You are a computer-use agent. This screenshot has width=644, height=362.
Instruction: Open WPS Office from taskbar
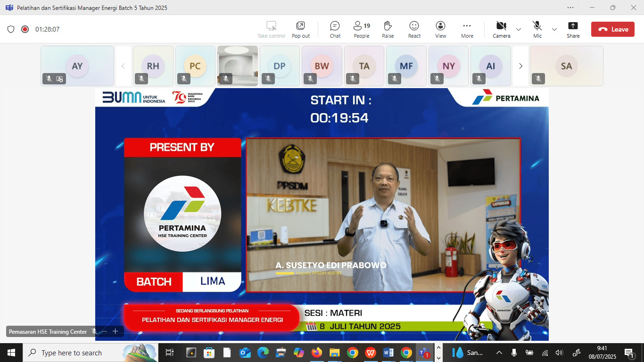click(371, 353)
